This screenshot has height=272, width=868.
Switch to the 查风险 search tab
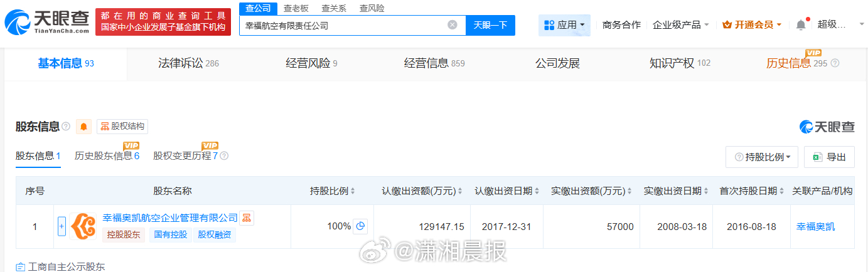coord(372,8)
